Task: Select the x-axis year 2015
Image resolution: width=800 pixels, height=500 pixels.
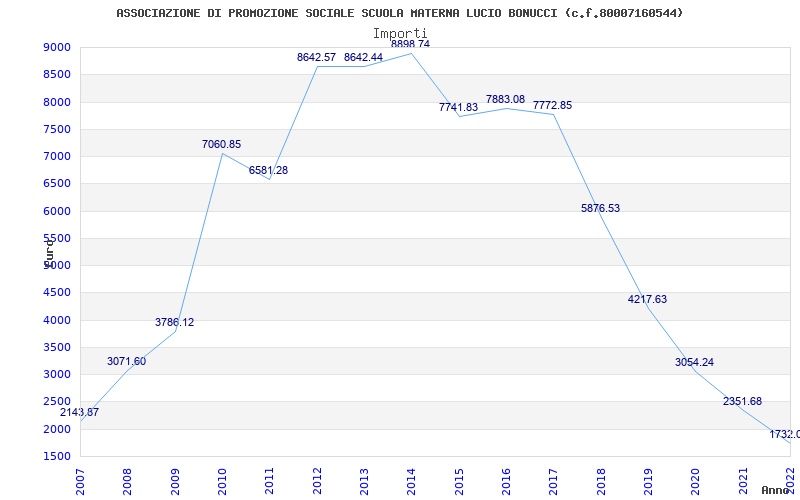Action: 459,481
